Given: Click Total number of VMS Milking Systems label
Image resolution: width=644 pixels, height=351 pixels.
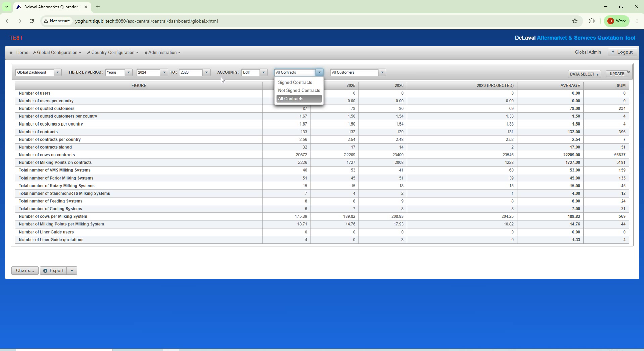Looking at the screenshot, I should pyautogui.click(x=55, y=170).
